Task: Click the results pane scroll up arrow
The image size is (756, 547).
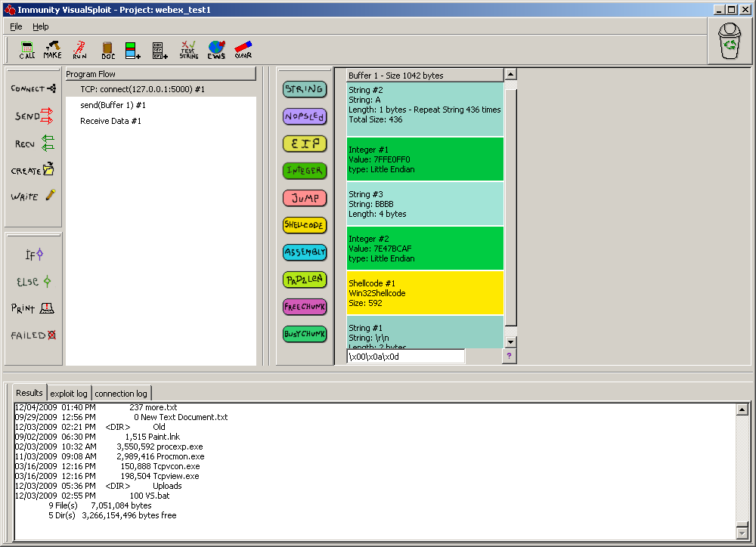Action: click(x=742, y=409)
